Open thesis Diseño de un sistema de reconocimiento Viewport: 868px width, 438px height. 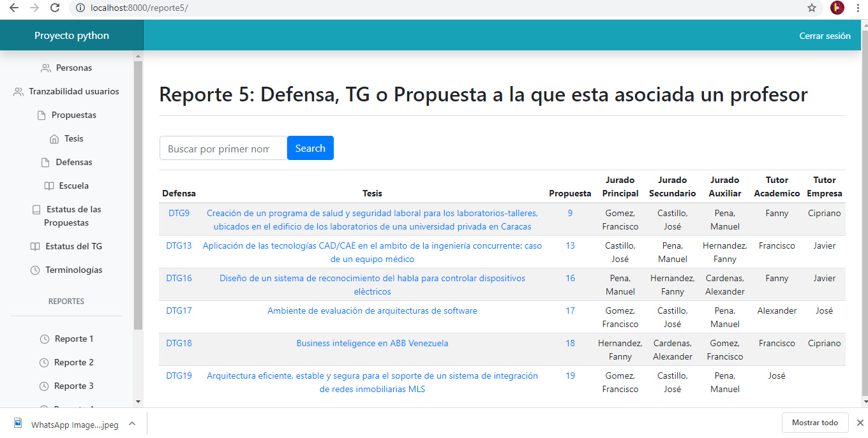click(x=372, y=285)
